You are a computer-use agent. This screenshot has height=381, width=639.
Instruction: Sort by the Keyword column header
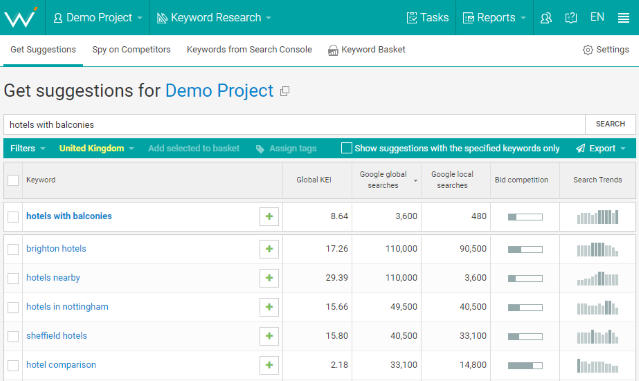click(41, 180)
